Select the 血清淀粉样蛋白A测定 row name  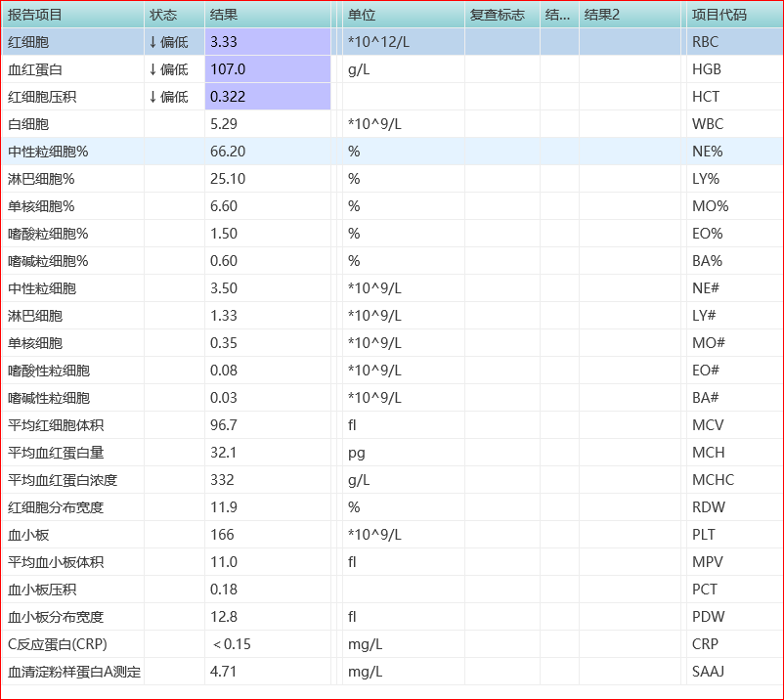coord(74,672)
